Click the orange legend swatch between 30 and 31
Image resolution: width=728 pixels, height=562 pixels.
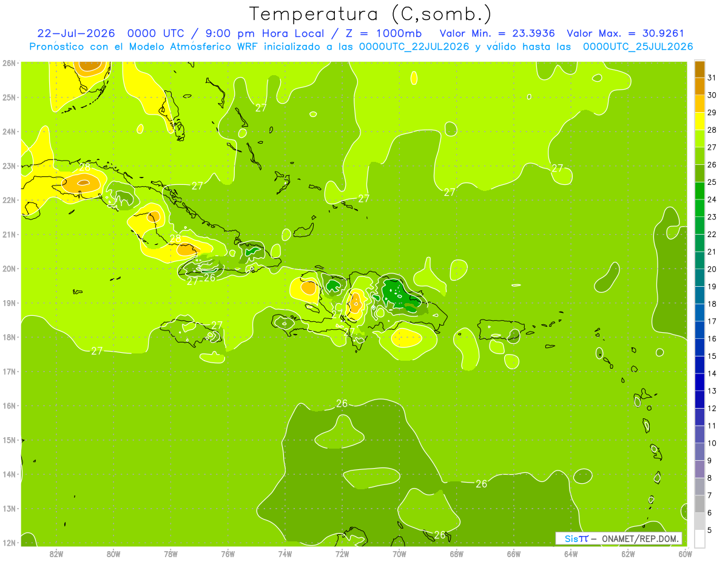click(699, 86)
